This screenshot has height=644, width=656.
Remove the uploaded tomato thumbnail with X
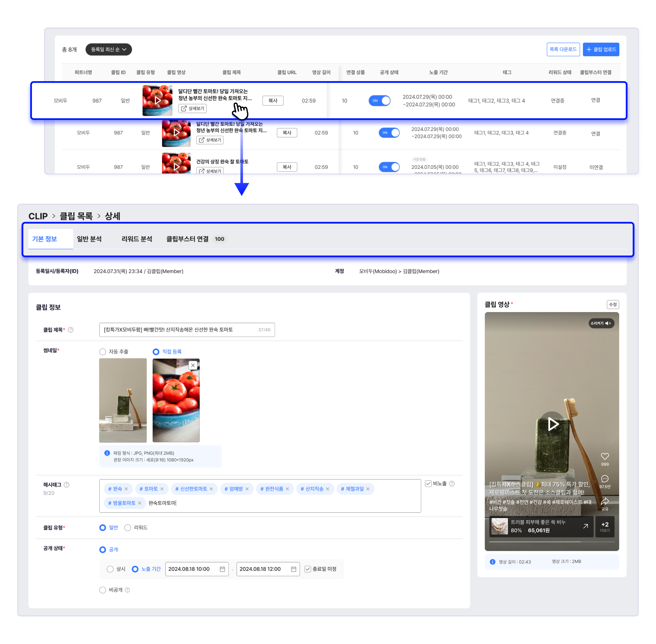click(x=193, y=365)
